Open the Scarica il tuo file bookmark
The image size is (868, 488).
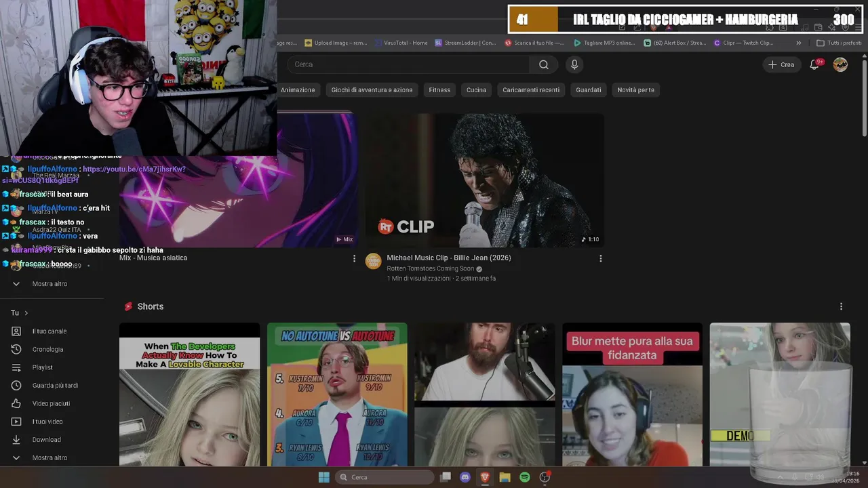tap(534, 43)
